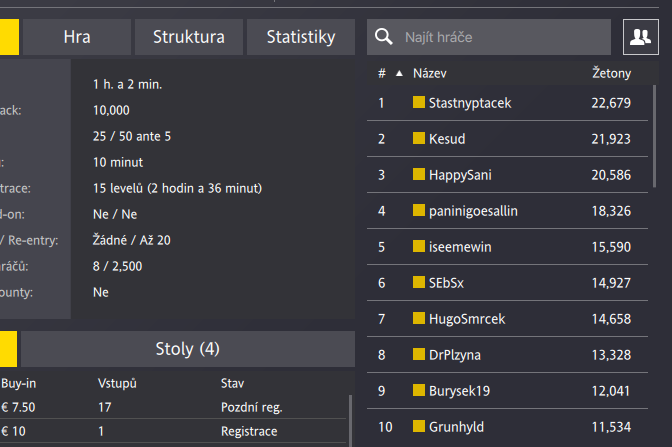
Task: Sort players by rank arrow
Action: (x=400, y=74)
